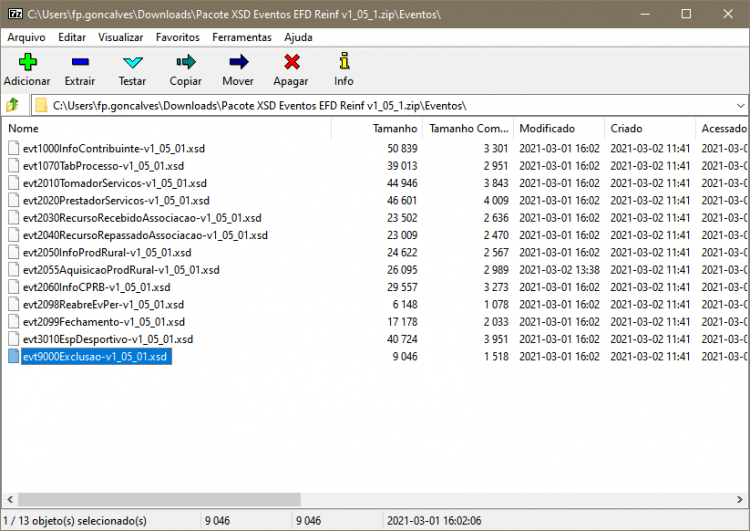Screen dimensions: 750x531
Task: Click file icon of evt2050InfoProdRural
Action: (14, 252)
